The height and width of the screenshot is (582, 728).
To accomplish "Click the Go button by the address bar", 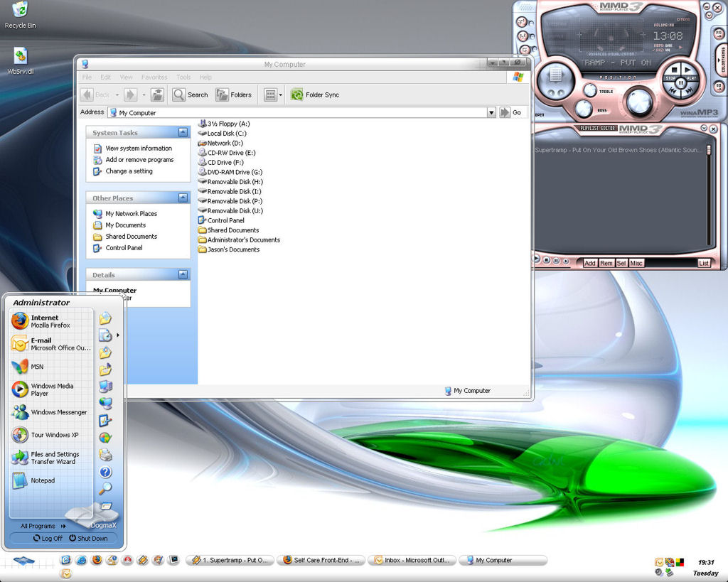I will [510, 112].
